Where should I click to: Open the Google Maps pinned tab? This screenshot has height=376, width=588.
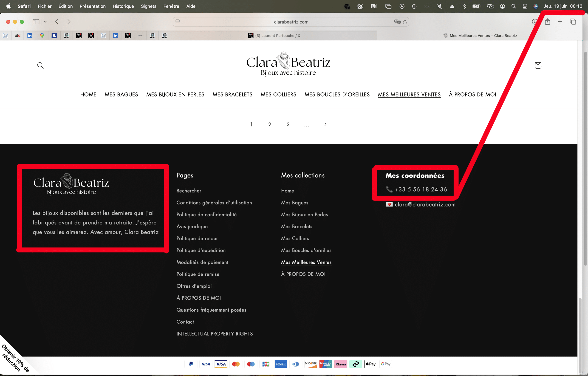click(42, 36)
